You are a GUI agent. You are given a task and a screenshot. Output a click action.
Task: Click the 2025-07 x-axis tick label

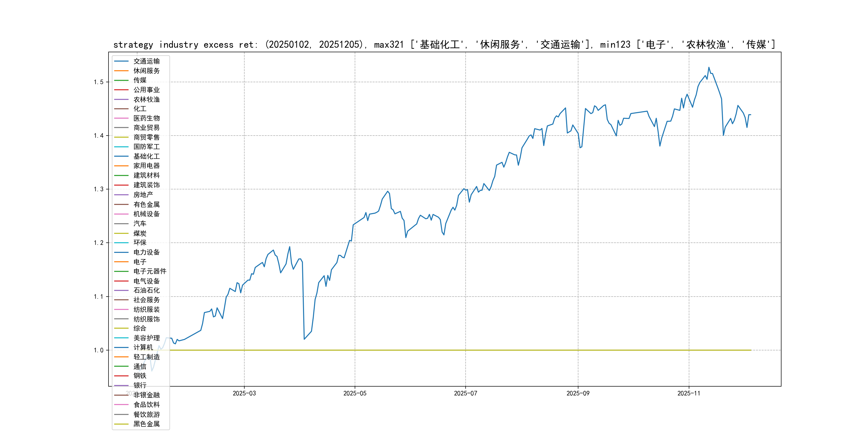[x=465, y=393]
